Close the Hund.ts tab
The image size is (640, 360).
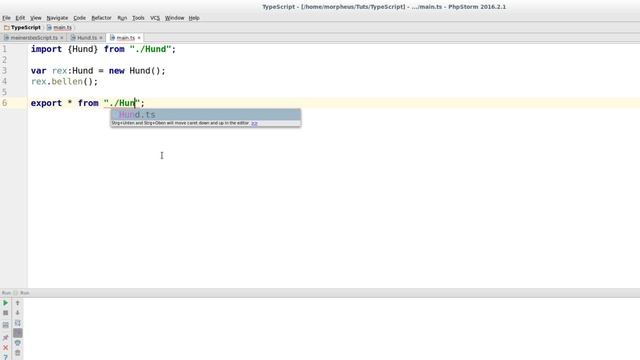(x=101, y=38)
